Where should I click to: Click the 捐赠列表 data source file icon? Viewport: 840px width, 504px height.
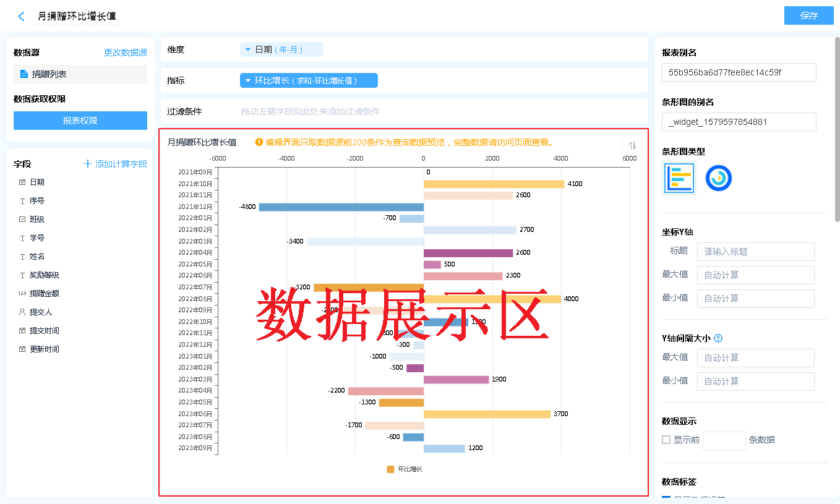tap(24, 74)
